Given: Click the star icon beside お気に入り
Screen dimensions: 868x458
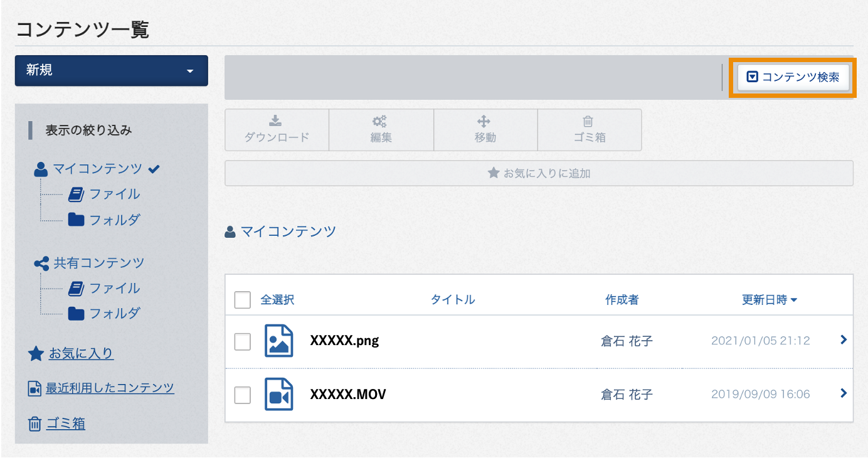Looking at the screenshot, I should pos(36,354).
